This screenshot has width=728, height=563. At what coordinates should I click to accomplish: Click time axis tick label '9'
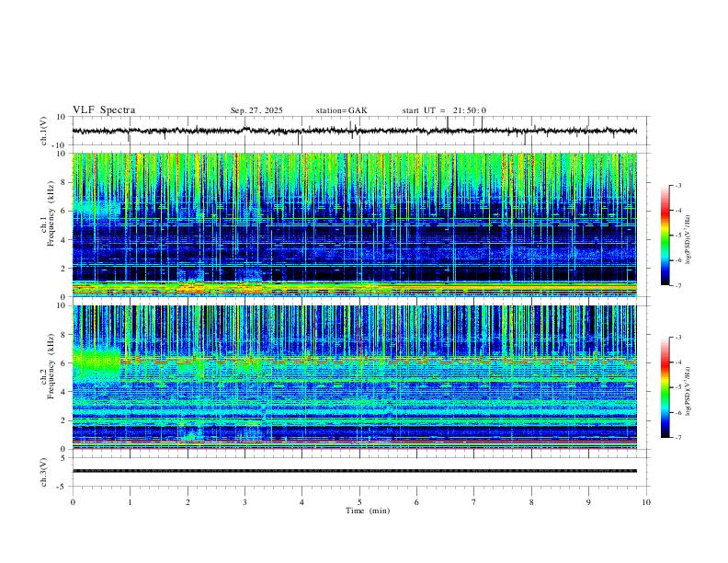tap(588, 502)
